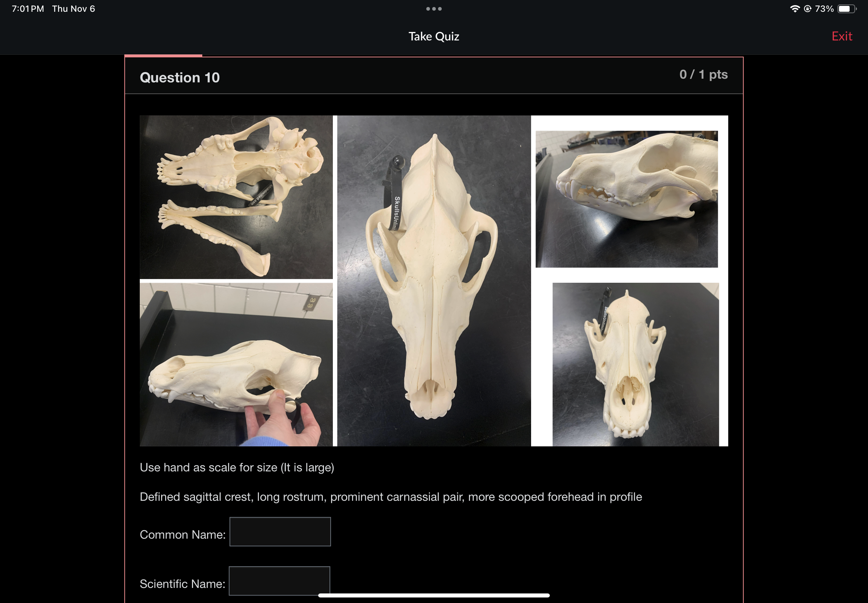Tap the orientation lock status icon
Image resolution: width=868 pixels, height=603 pixels.
807,9
